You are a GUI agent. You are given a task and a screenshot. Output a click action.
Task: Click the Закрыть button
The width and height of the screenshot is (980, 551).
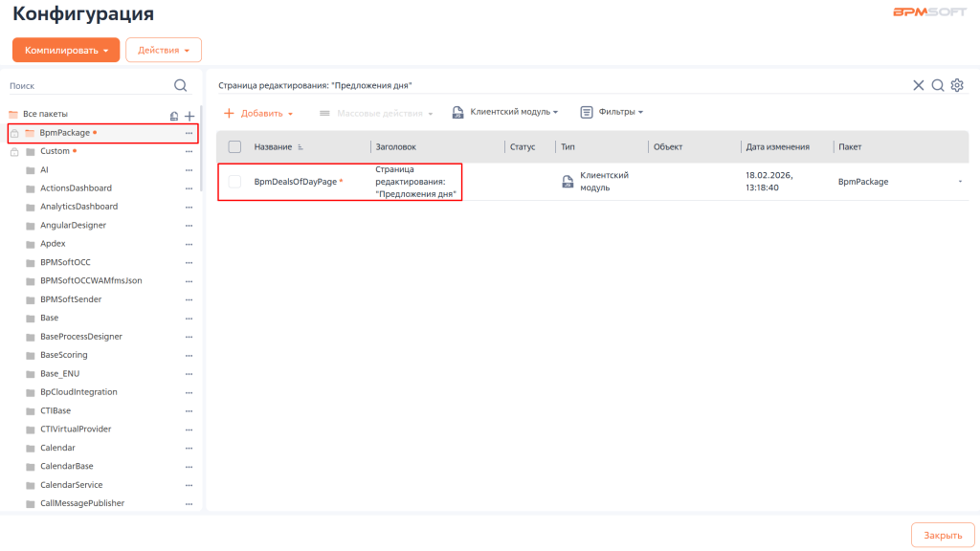tap(942, 536)
